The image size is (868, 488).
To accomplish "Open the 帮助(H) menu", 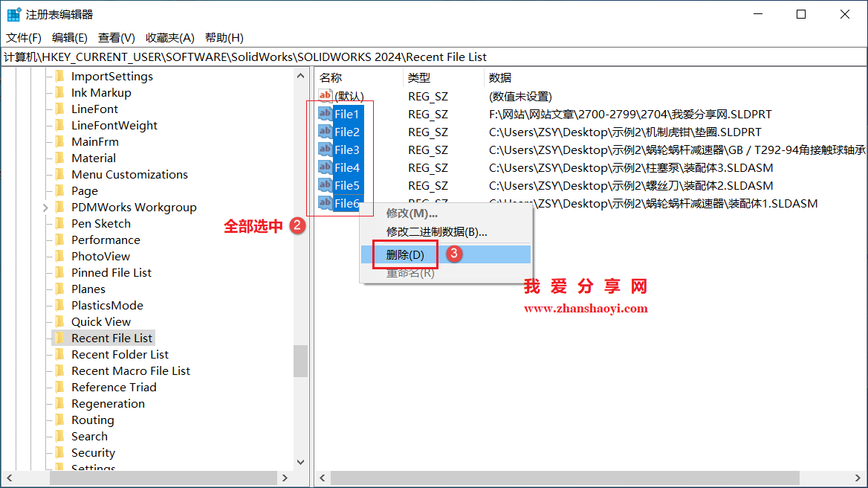I will [x=224, y=38].
